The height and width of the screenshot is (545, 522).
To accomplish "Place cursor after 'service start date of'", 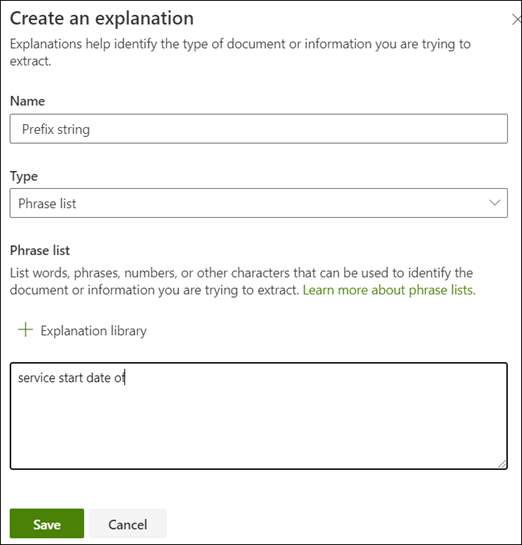I will click(125, 377).
